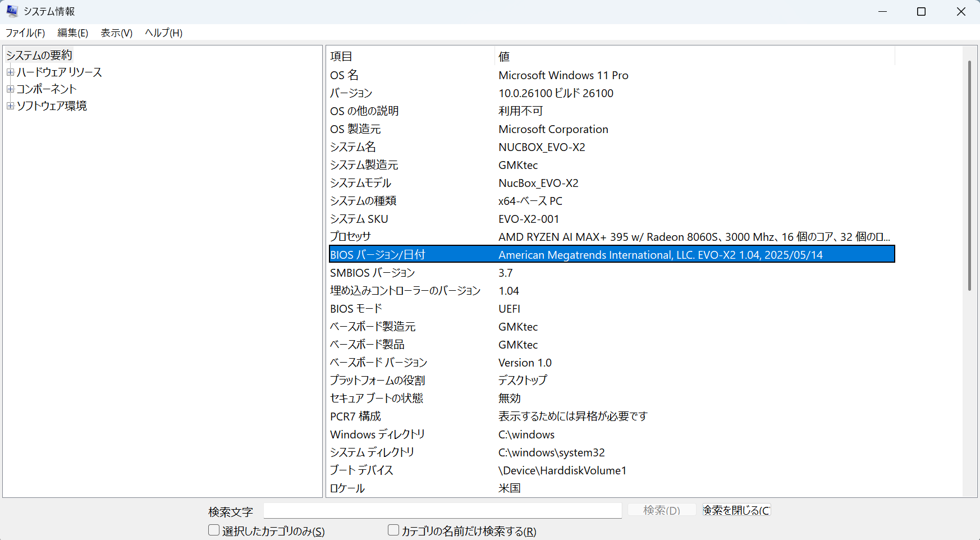Screen dimensions: 980x540
Task: Select the ベースボード製品 row
Action: click(612, 345)
